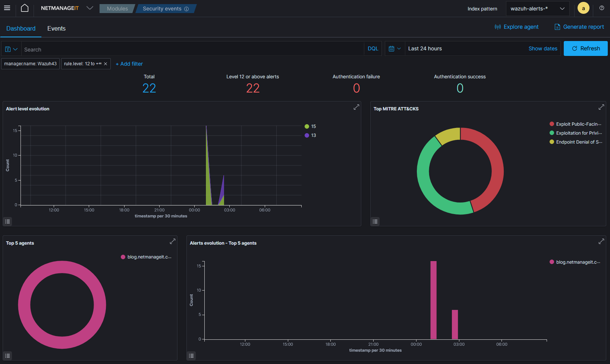This screenshot has width=610, height=364.
Task: Expand the Alert level evolution panel
Action: [x=356, y=107]
